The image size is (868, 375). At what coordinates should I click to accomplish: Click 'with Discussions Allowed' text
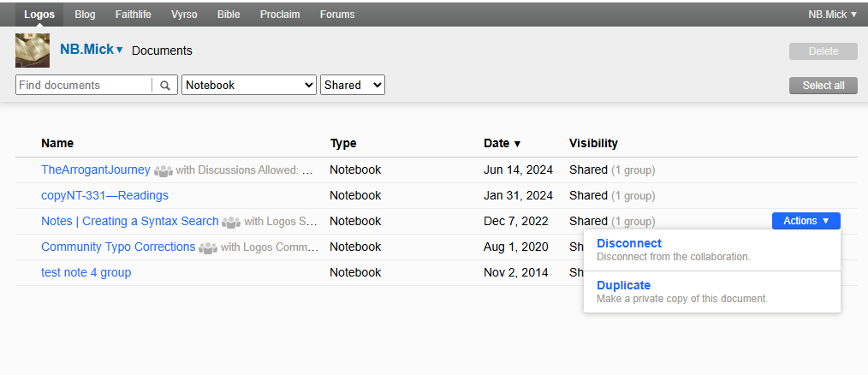coord(245,170)
